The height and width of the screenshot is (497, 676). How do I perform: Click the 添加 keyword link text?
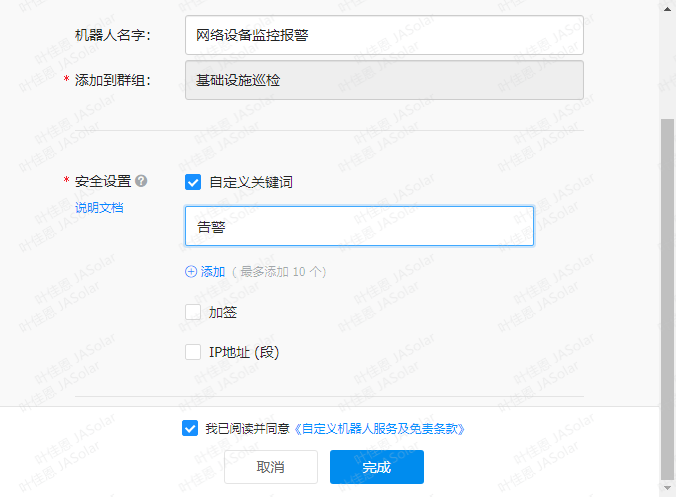(213, 271)
